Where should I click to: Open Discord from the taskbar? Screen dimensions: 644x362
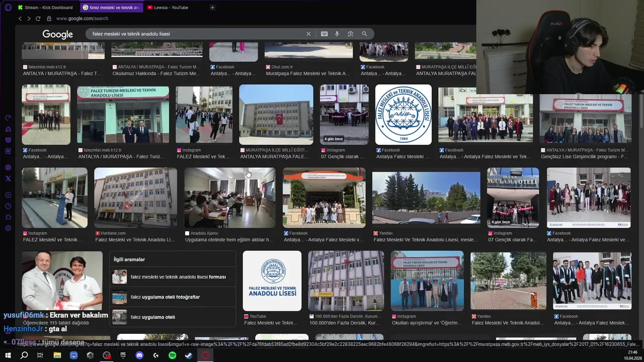tap(139, 355)
